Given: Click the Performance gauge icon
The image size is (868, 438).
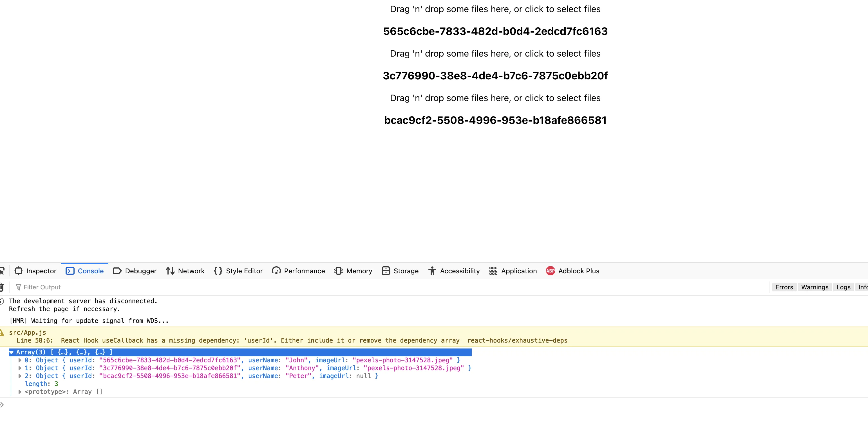Looking at the screenshot, I should click(x=276, y=271).
